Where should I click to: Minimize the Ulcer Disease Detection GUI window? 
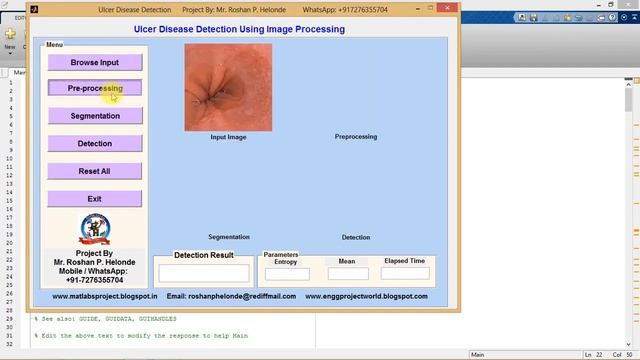click(x=418, y=9)
